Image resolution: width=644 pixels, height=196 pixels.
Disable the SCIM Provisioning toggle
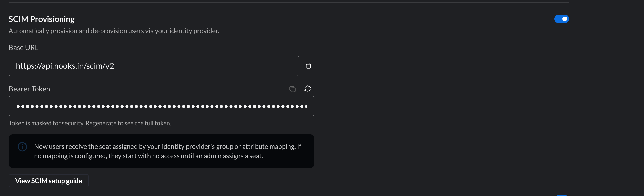coord(561,19)
